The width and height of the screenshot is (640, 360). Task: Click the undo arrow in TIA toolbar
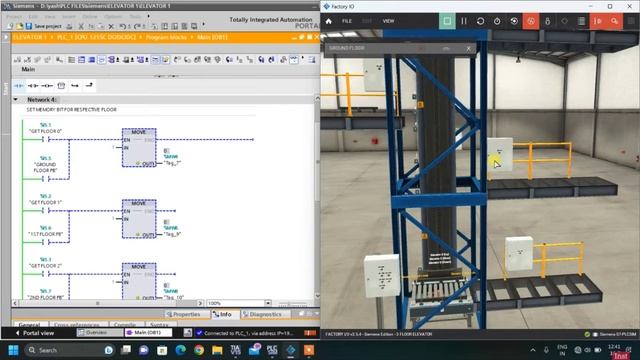click(123, 27)
